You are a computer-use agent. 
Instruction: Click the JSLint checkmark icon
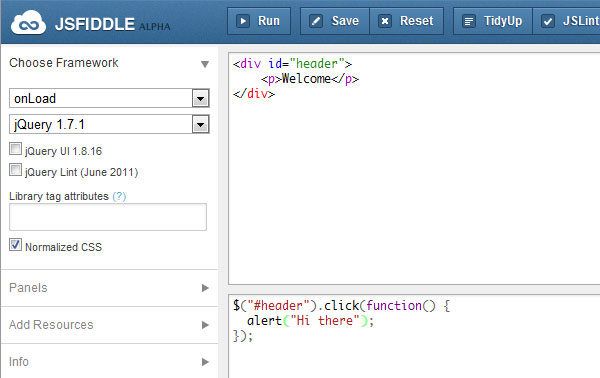[x=548, y=21]
